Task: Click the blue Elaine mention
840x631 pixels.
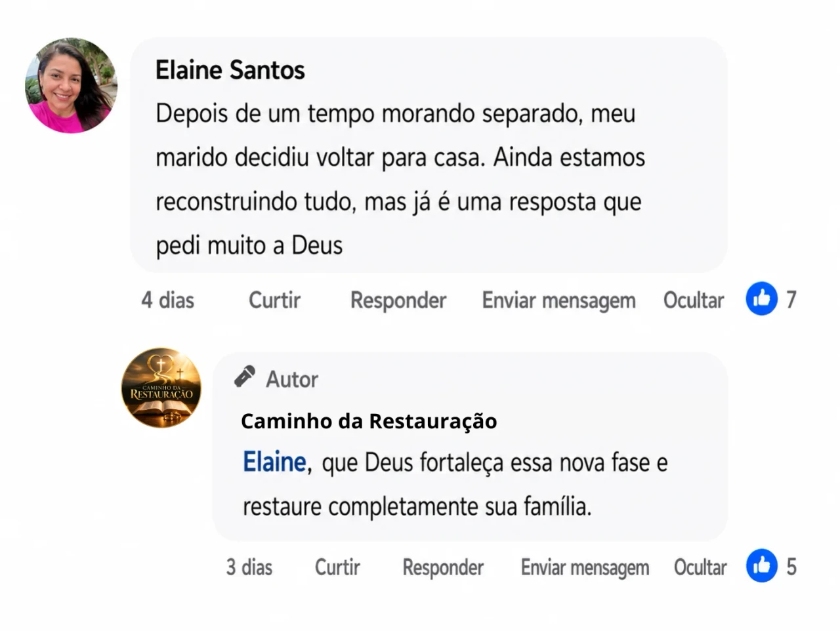Action: 274,462
